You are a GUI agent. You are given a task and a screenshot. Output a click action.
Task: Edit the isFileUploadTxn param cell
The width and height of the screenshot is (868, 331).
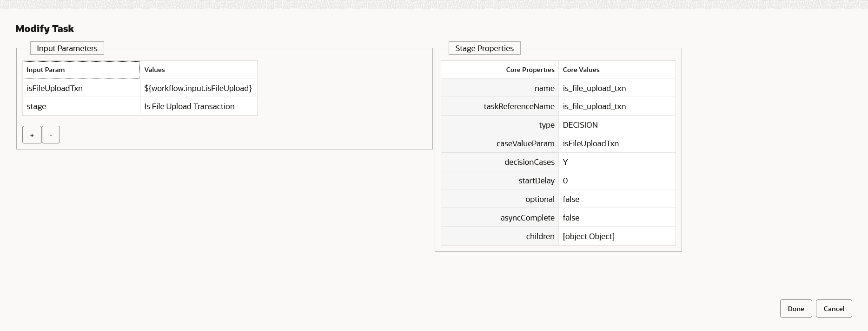[x=81, y=88]
